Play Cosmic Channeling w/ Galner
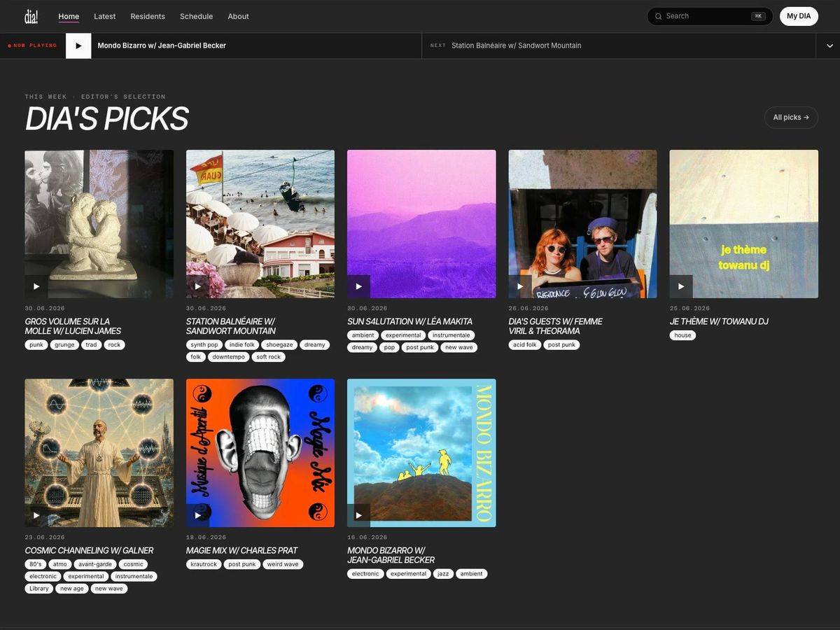Screen dimensions: 840x630 point(36,515)
